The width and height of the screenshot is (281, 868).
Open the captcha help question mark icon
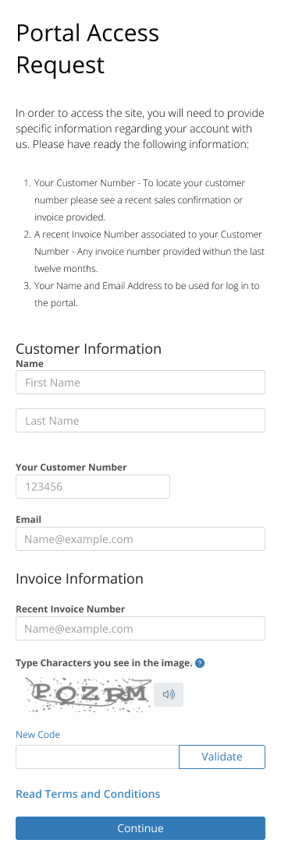tap(200, 662)
